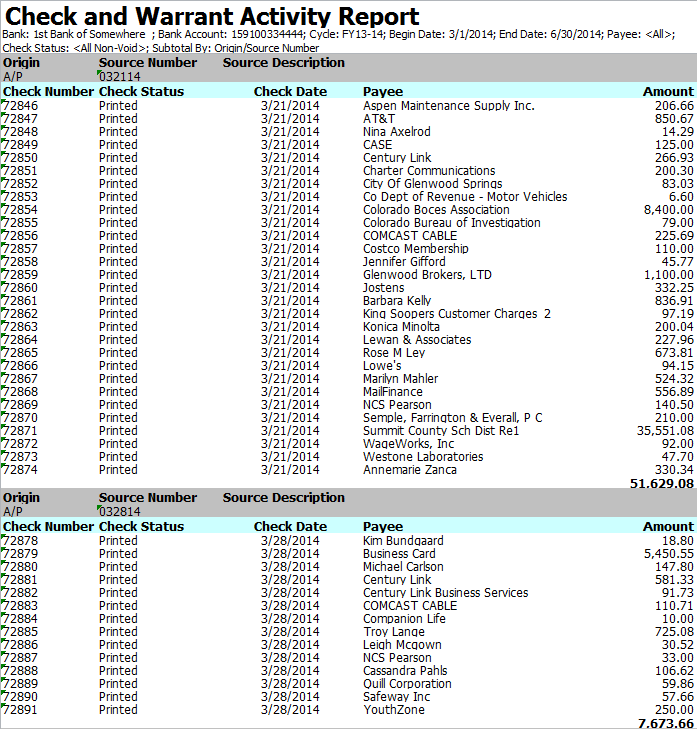697x729 pixels.
Task: Click check number 72872
Action: coord(20,444)
